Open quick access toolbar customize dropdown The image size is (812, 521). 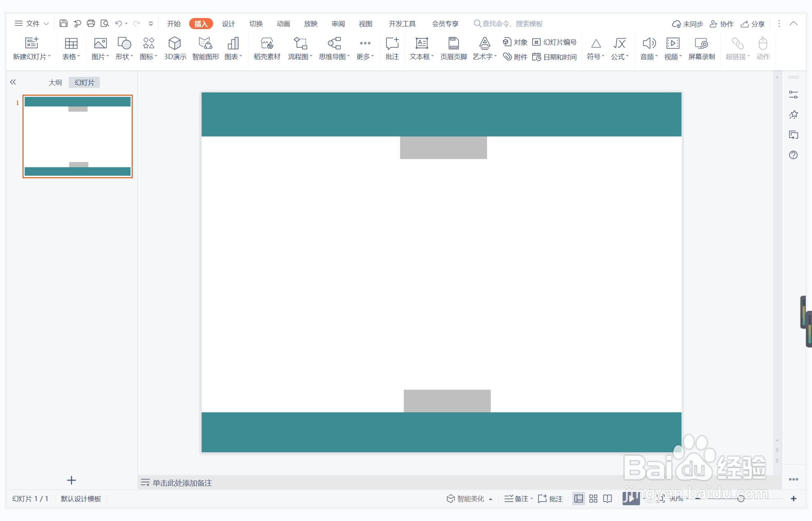point(151,24)
